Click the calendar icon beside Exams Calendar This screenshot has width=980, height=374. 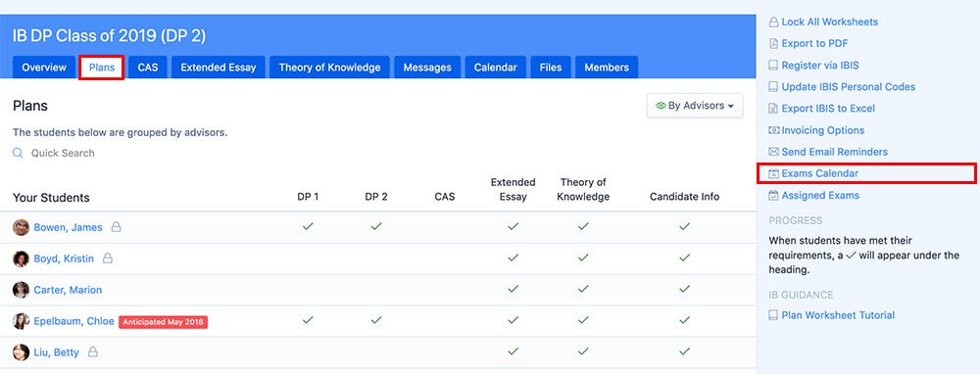point(774,173)
